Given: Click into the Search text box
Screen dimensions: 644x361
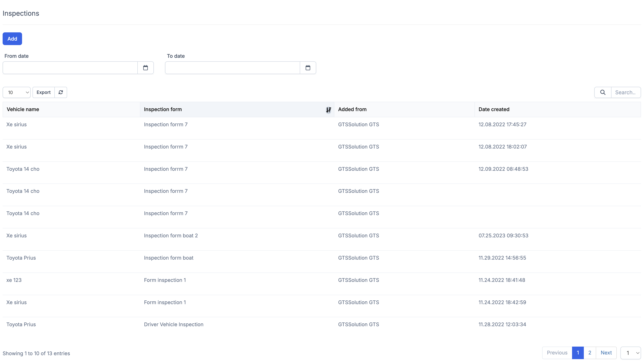Looking at the screenshot, I should click(x=625, y=92).
